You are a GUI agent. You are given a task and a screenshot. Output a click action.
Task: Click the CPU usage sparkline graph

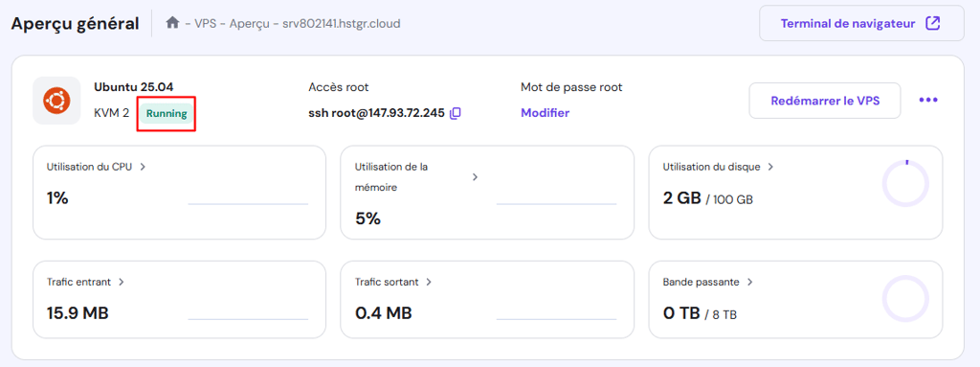point(248,203)
